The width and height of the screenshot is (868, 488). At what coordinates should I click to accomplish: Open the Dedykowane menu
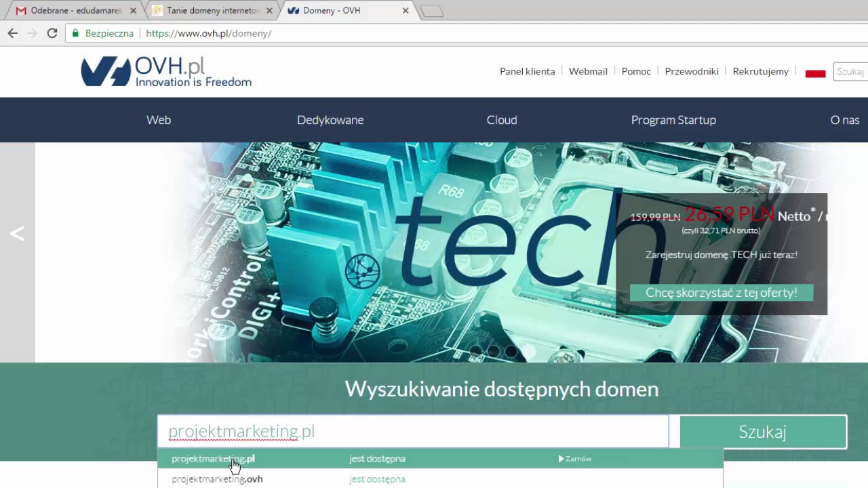[x=330, y=120]
